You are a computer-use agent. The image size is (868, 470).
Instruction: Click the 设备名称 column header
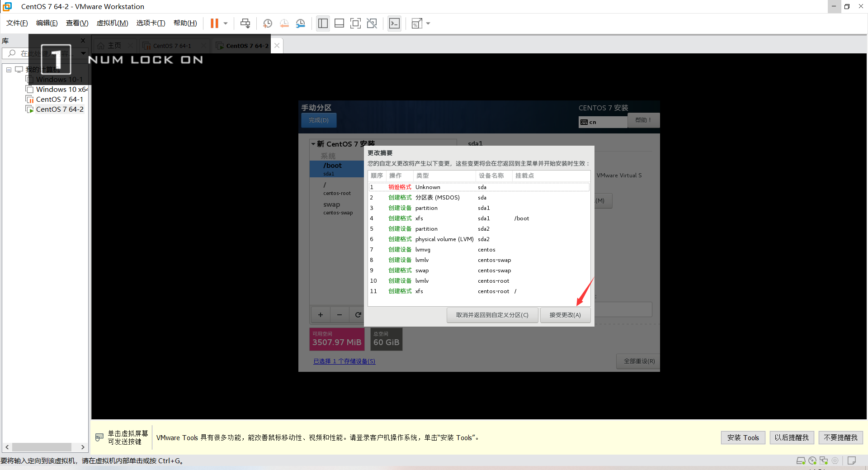click(x=494, y=176)
